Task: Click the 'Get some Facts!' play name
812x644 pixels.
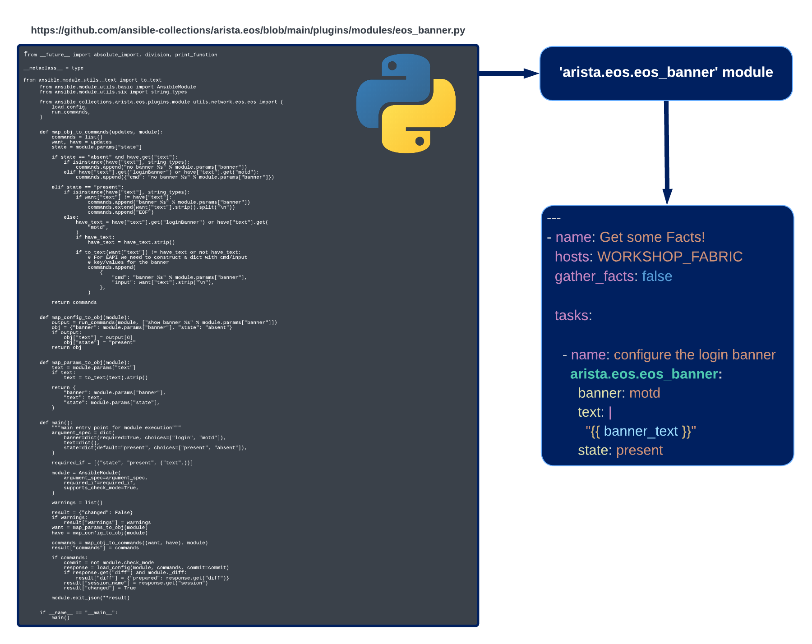Action: coord(652,237)
